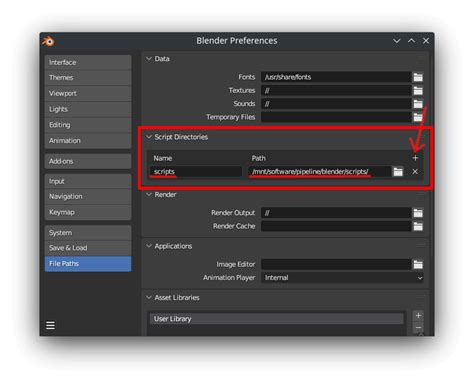Open the Input preferences tab
The image size is (474, 383).
88,181
